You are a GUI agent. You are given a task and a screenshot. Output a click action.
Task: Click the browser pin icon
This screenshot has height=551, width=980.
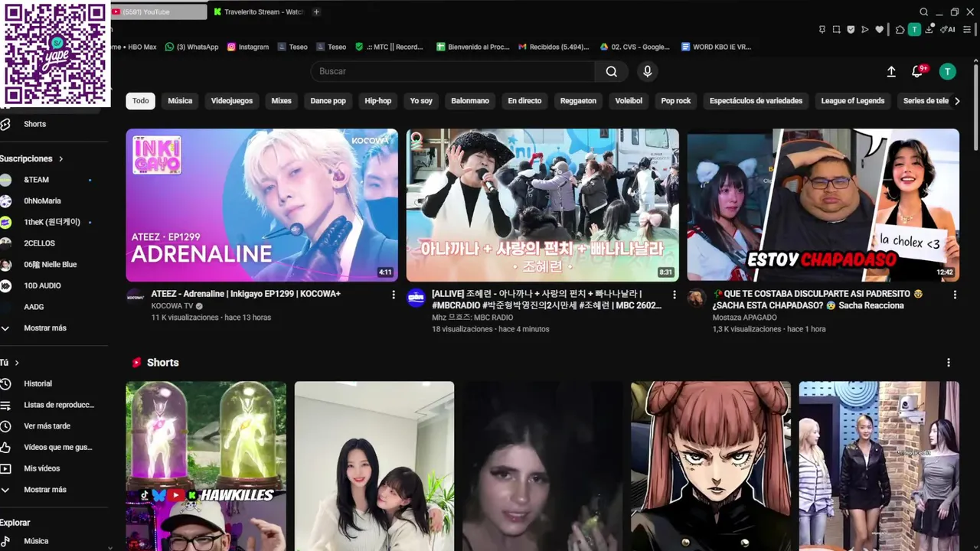tap(822, 30)
